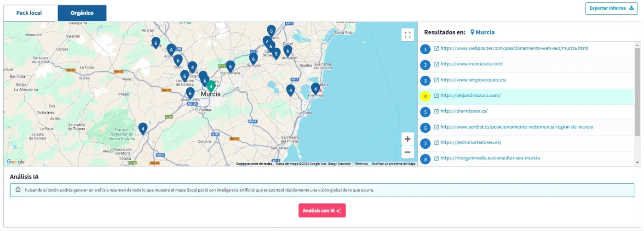Click external link icon for pedrohurtadoseo.es result
The width and height of the screenshot is (644, 231).
[x=437, y=143]
